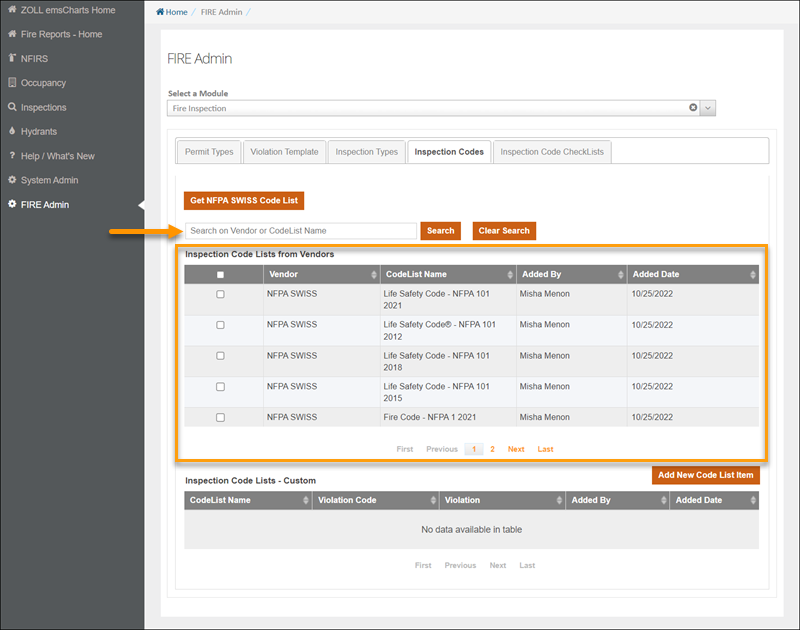Click the Clear Search button
Image resolution: width=800 pixels, height=630 pixels.
click(x=504, y=231)
